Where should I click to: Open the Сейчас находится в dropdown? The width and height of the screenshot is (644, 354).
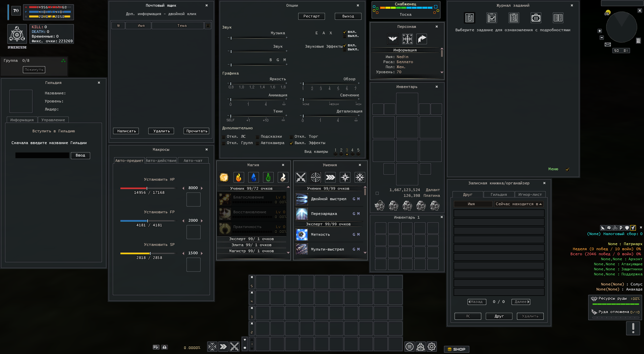(519, 204)
